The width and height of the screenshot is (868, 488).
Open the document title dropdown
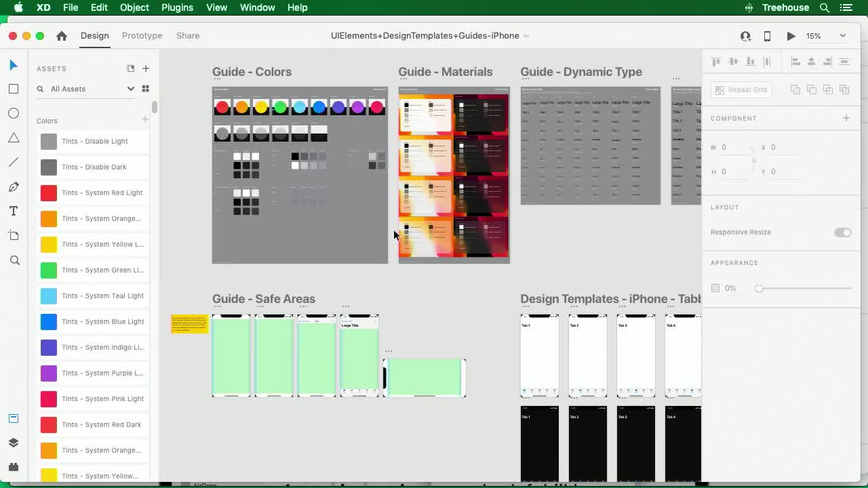pyautogui.click(x=526, y=36)
